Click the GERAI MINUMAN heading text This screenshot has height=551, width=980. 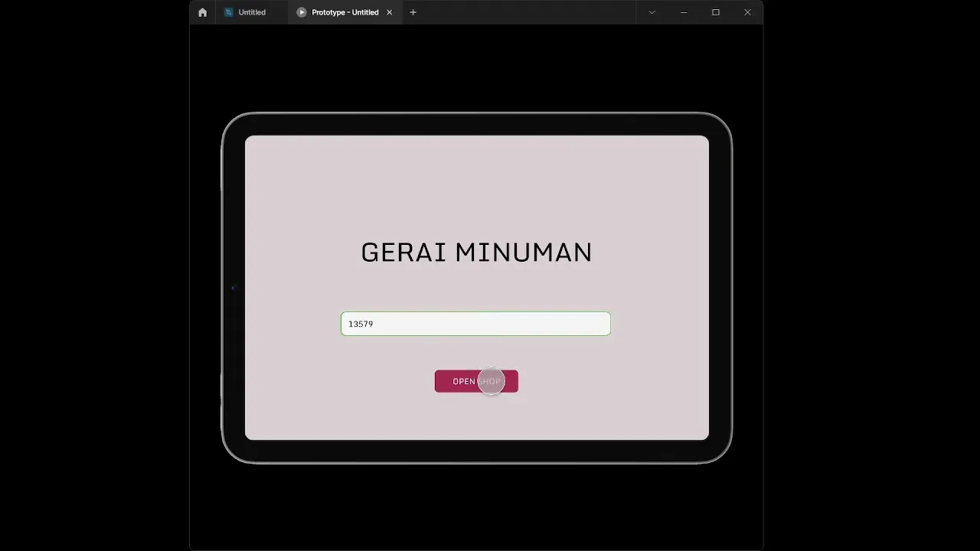(476, 253)
